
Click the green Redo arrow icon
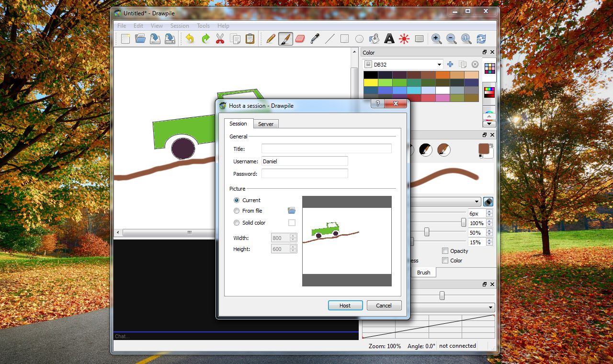pyautogui.click(x=205, y=39)
